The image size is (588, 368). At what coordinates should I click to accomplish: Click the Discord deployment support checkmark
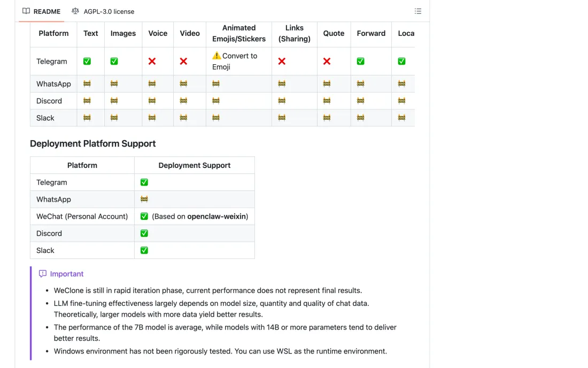[144, 233]
